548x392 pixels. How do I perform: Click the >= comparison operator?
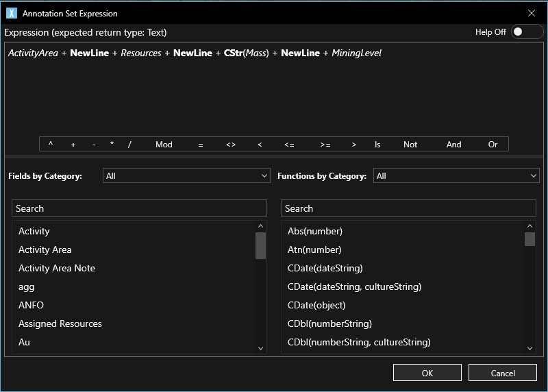pos(325,145)
